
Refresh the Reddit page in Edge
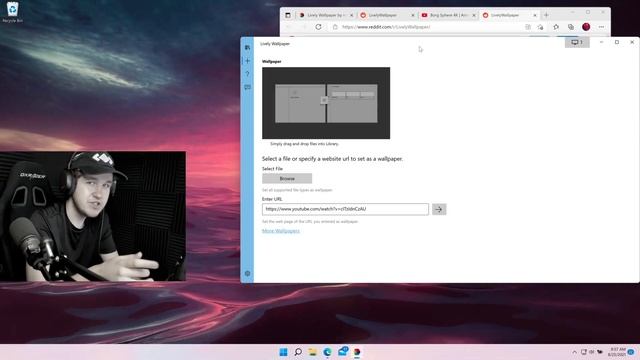point(318,27)
